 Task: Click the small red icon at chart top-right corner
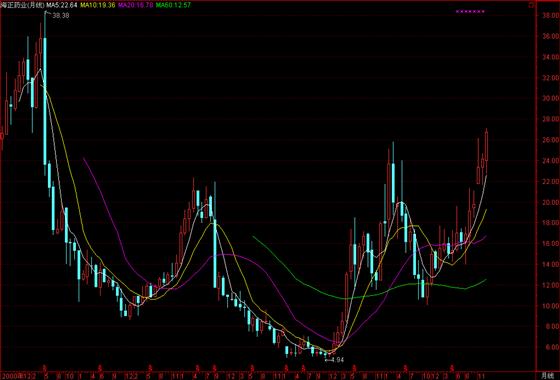click(x=532, y=5)
